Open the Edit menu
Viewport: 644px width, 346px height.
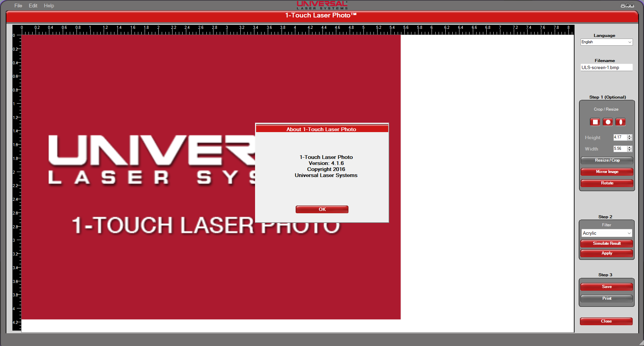pos(33,6)
